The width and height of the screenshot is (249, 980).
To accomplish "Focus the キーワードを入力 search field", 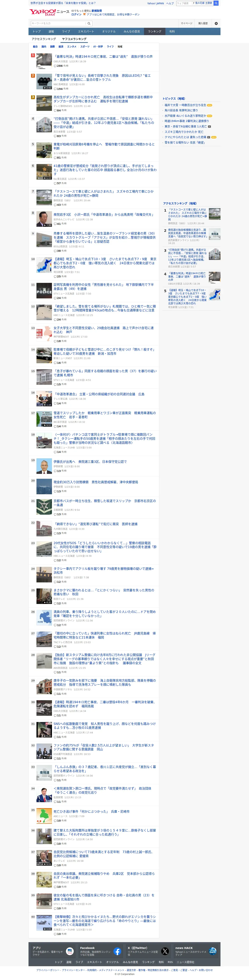I will pyautogui.click(x=59, y=23).
